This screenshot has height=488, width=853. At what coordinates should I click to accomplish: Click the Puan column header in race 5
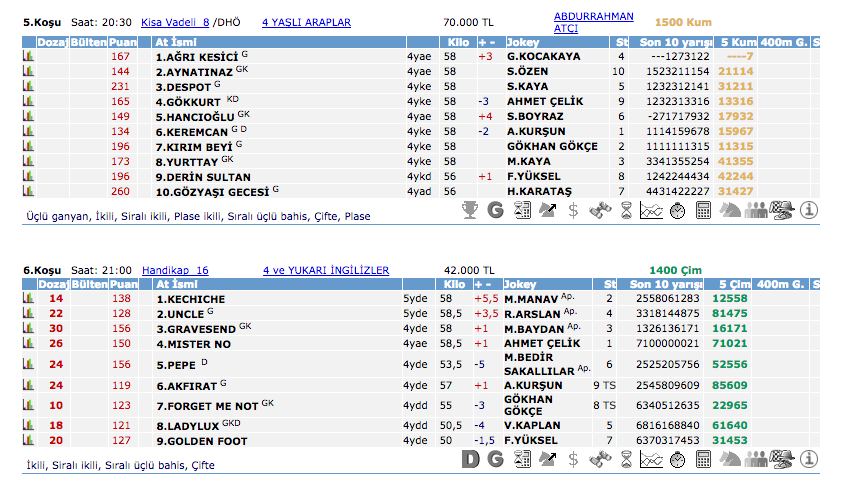point(123,43)
